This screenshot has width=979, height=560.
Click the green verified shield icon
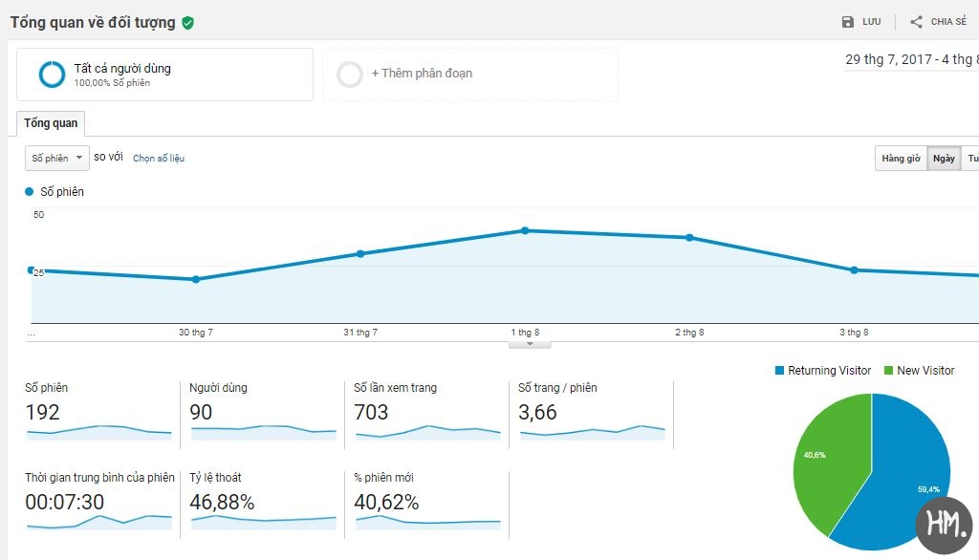pyautogui.click(x=187, y=23)
